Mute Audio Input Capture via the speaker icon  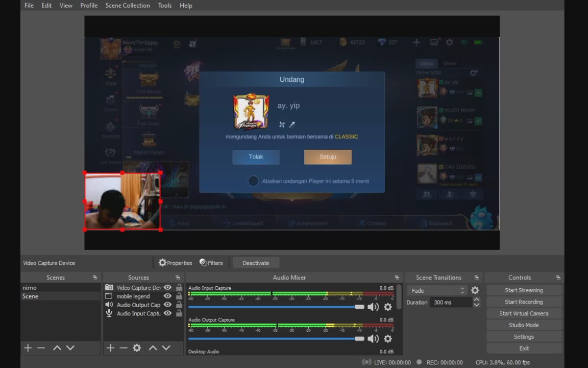[373, 307]
